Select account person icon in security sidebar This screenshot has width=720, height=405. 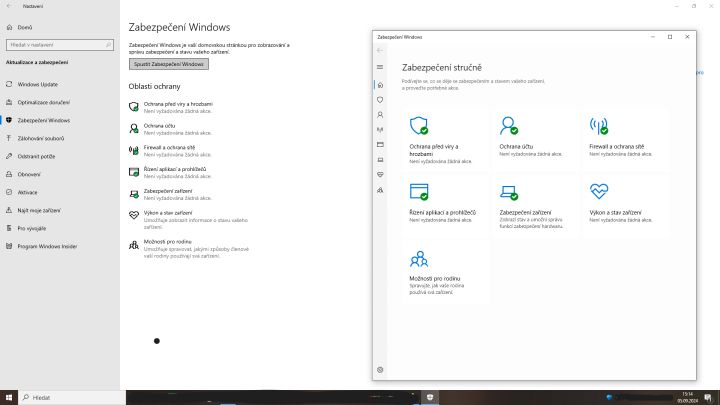pos(380,115)
